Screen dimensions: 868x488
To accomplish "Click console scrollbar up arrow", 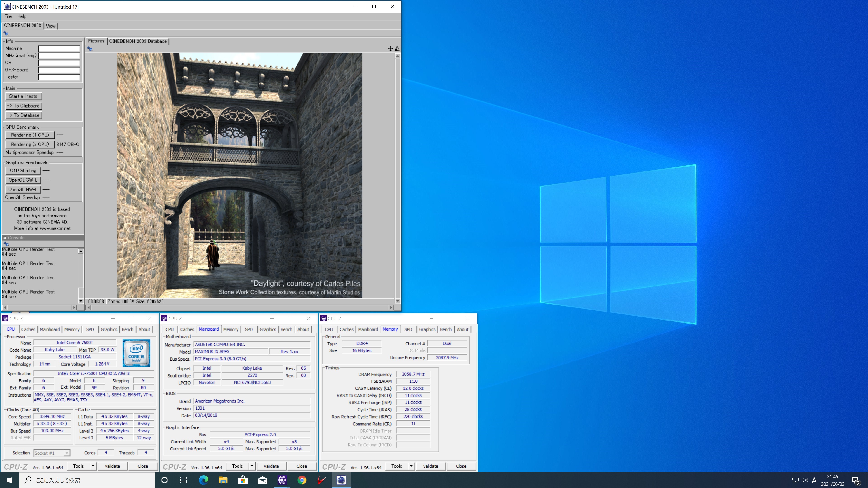I will point(80,251).
